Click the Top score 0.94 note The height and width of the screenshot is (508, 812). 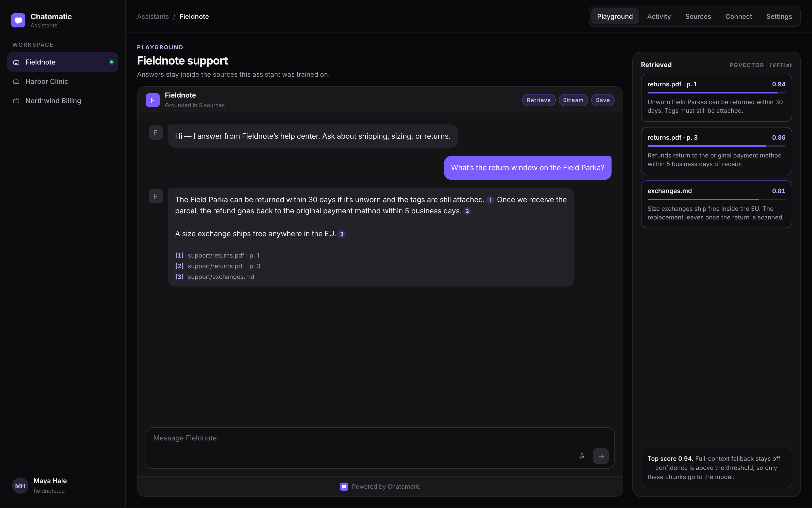(716, 468)
